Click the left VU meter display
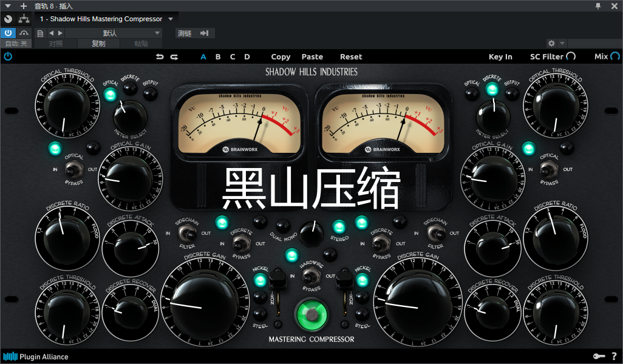The width and height of the screenshot is (623, 364). (239, 123)
